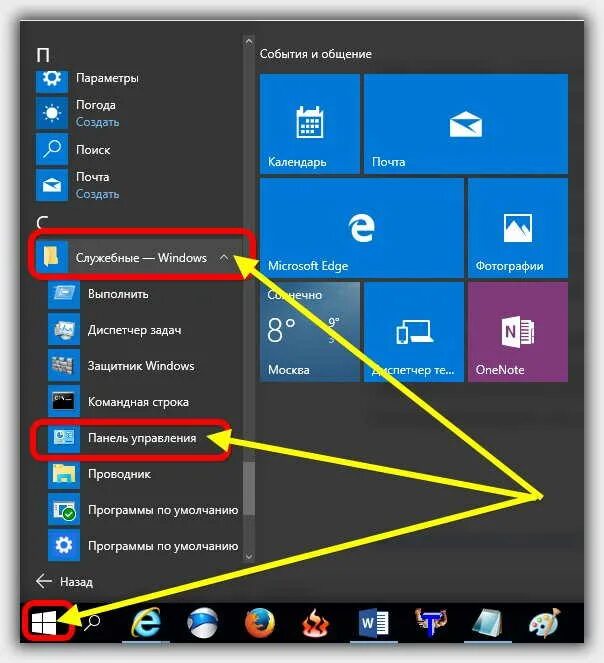The height and width of the screenshot is (663, 604).
Task: Select the Параметры menu entry text
Action: [107, 78]
